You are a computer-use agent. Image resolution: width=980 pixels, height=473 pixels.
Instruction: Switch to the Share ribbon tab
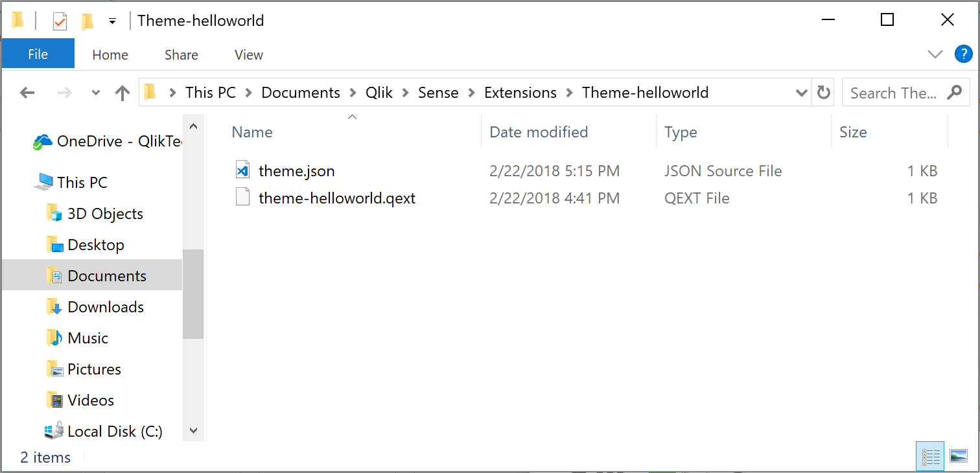pos(181,55)
